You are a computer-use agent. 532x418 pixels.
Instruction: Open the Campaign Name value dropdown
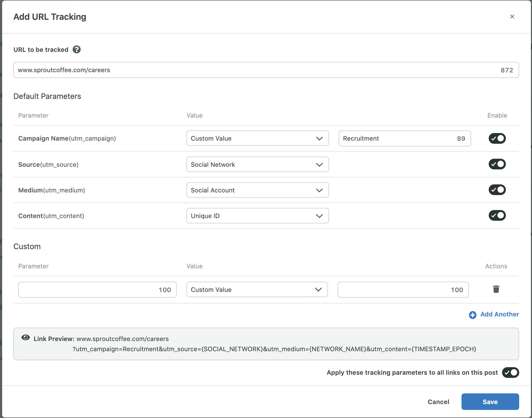pyautogui.click(x=257, y=138)
